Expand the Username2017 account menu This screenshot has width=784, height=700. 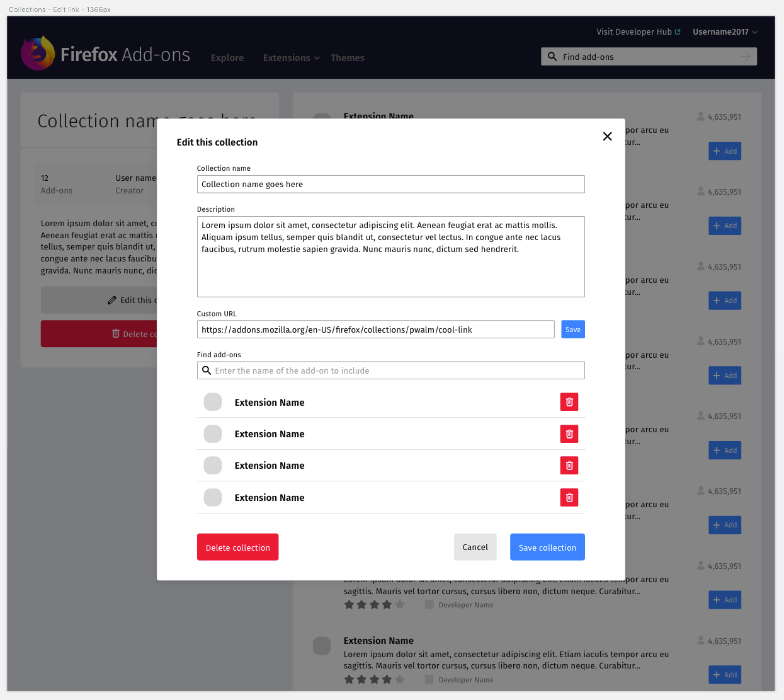click(x=724, y=32)
